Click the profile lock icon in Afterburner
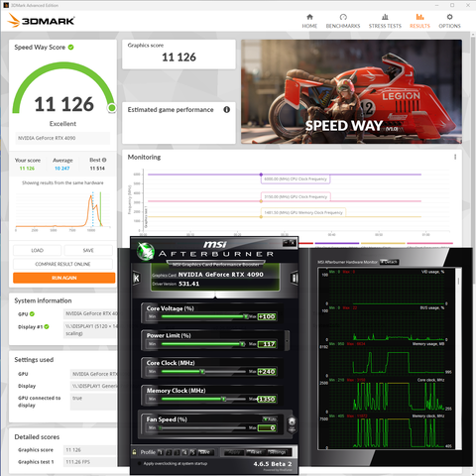The height and width of the screenshot is (476, 476). point(134,452)
